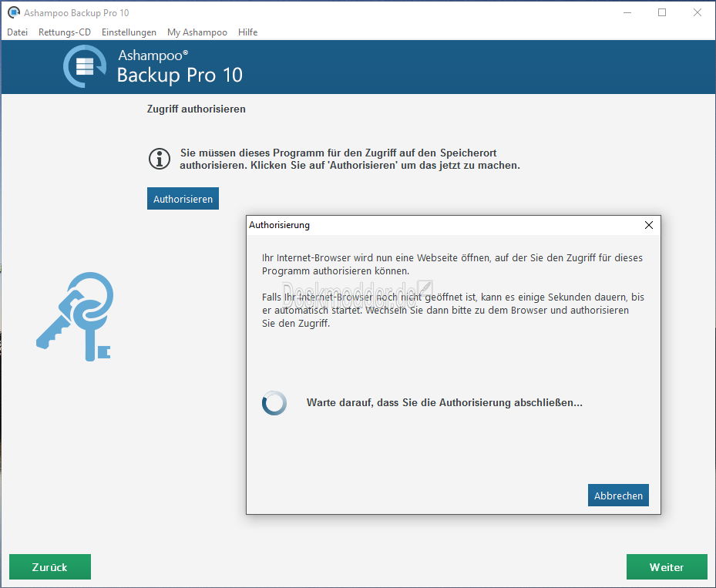The width and height of the screenshot is (716, 588).
Task: Close the Ashampoo Backup Pro main window
Action: pos(697,12)
